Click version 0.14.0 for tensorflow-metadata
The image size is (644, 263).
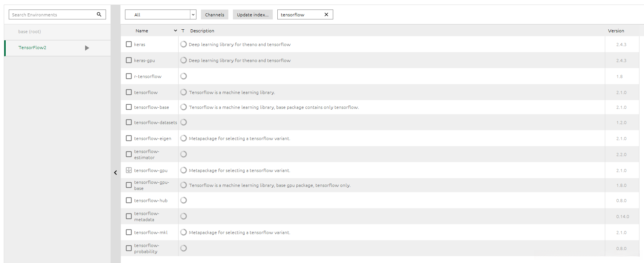click(622, 217)
